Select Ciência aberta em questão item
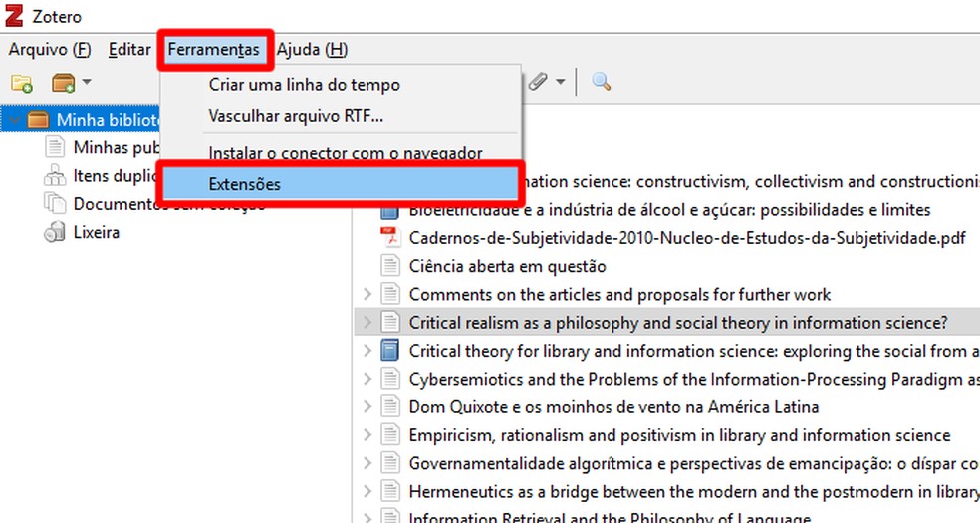This screenshot has width=980, height=523. pos(508,266)
